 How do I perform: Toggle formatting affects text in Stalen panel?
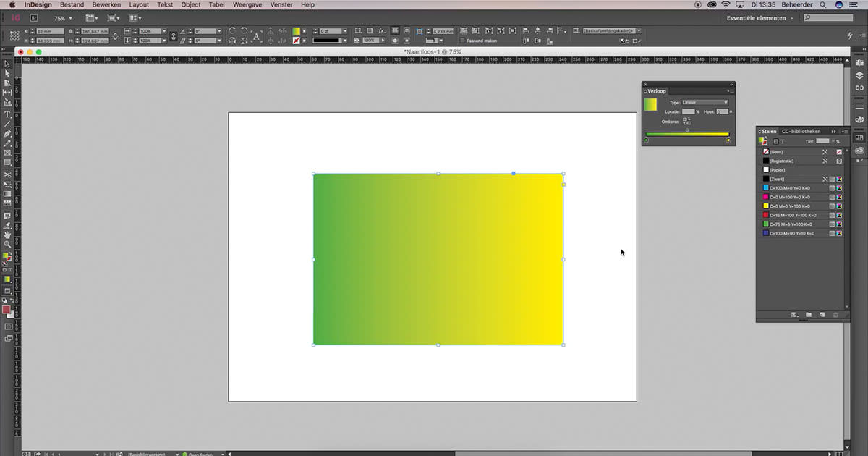tap(782, 141)
